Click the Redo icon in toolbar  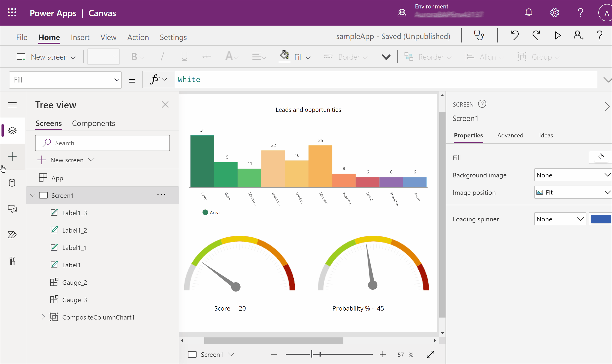536,36
